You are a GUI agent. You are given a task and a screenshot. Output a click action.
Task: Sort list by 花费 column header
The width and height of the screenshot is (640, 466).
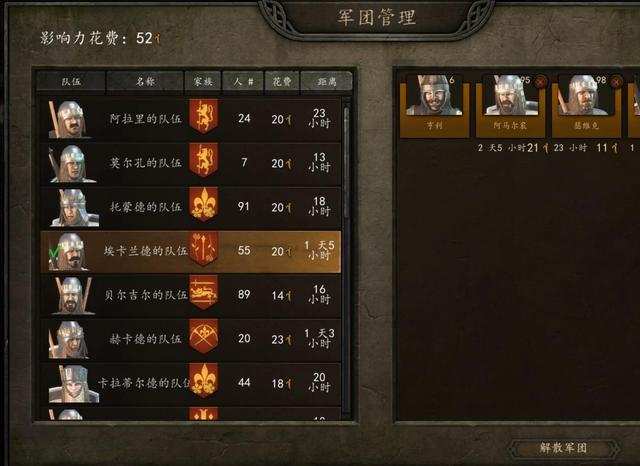[282, 82]
